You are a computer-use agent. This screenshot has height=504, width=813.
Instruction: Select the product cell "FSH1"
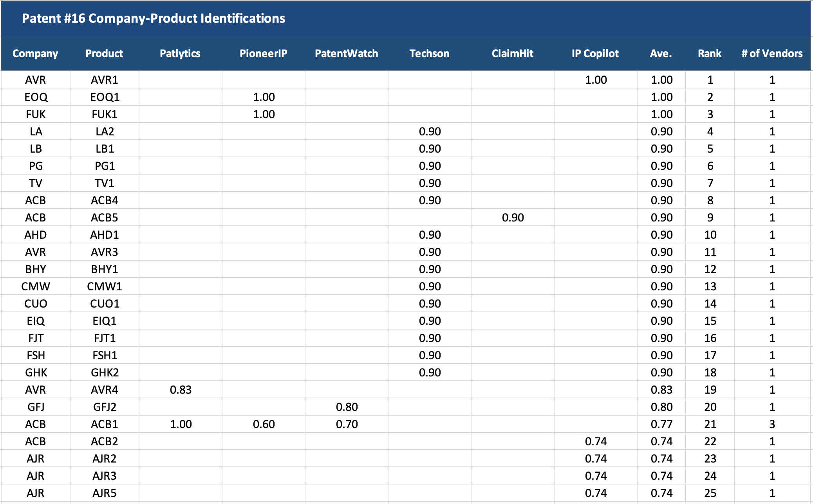pyautogui.click(x=105, y=355)
